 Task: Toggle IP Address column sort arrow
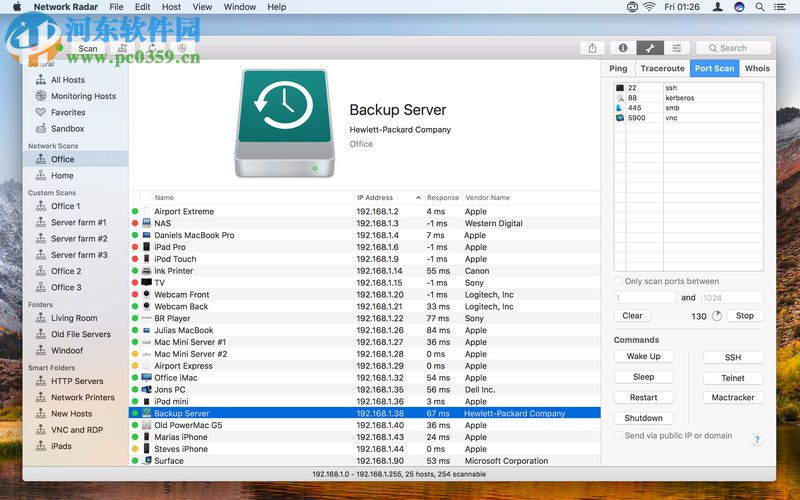pyautogui.click(x=418, y=197)
